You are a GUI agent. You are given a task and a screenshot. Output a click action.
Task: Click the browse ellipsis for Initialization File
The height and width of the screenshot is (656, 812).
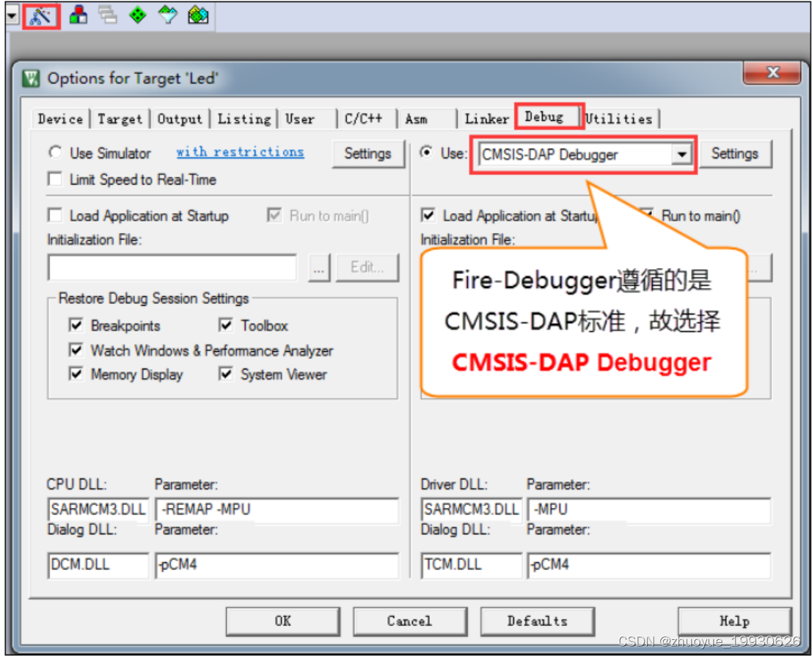click(x=319, y=268)
